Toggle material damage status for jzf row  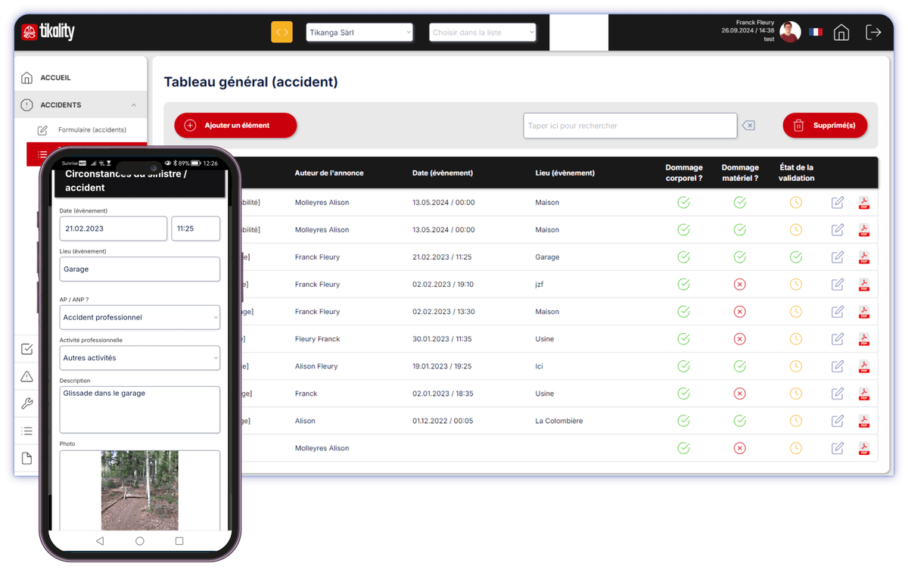click(739, 285)
